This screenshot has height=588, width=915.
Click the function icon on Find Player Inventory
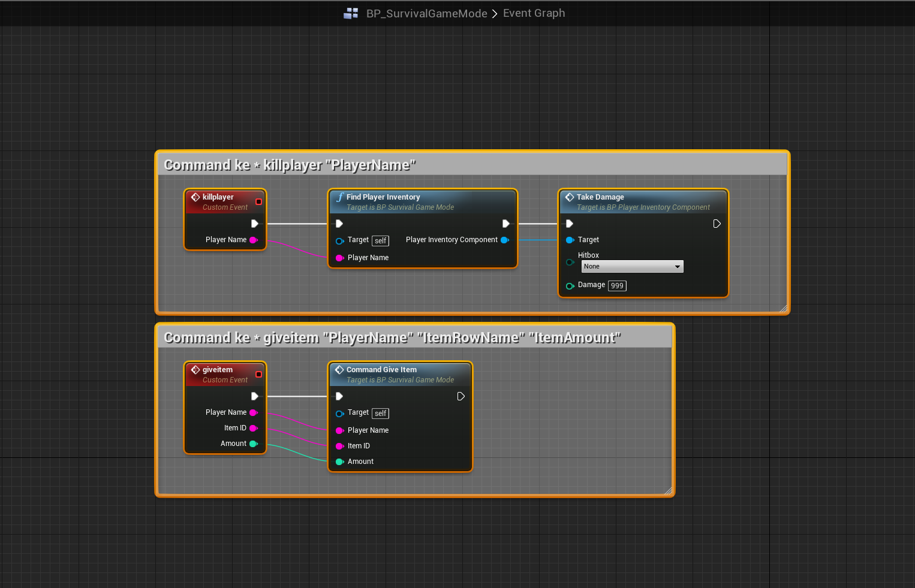(340, 197)
